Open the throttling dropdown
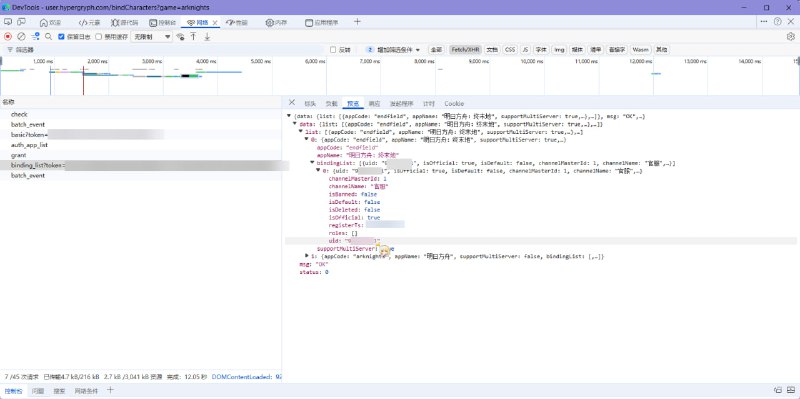This screenshot has width=800, height=399. (152, 37)
